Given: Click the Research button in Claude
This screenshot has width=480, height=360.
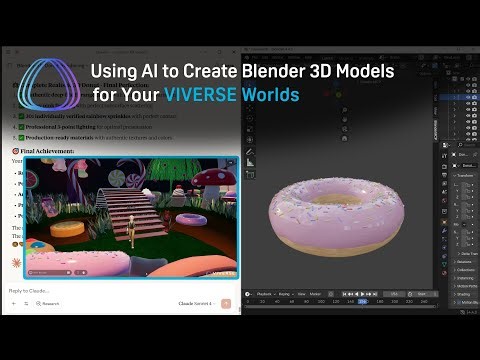Looking at the screenshot, I should pos(48,304).
